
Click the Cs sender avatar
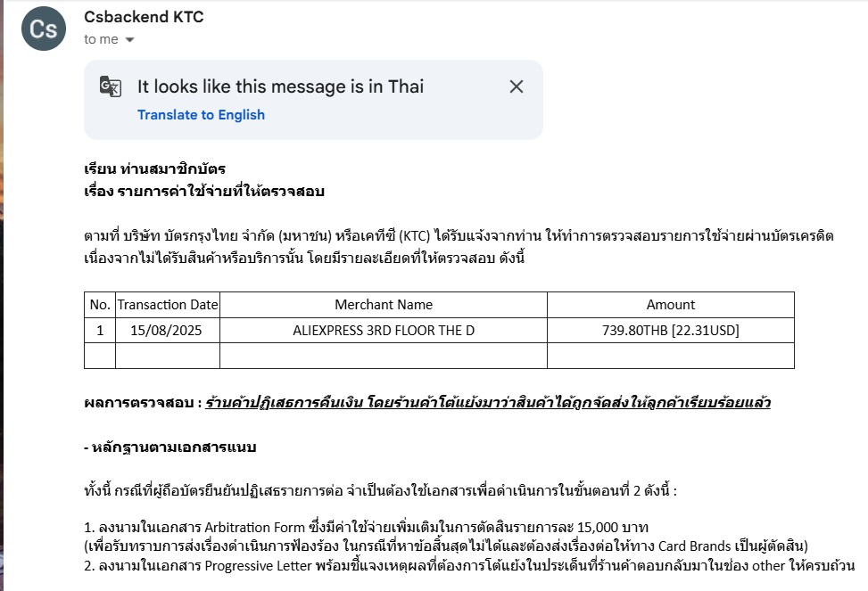[x=44, y=29]
